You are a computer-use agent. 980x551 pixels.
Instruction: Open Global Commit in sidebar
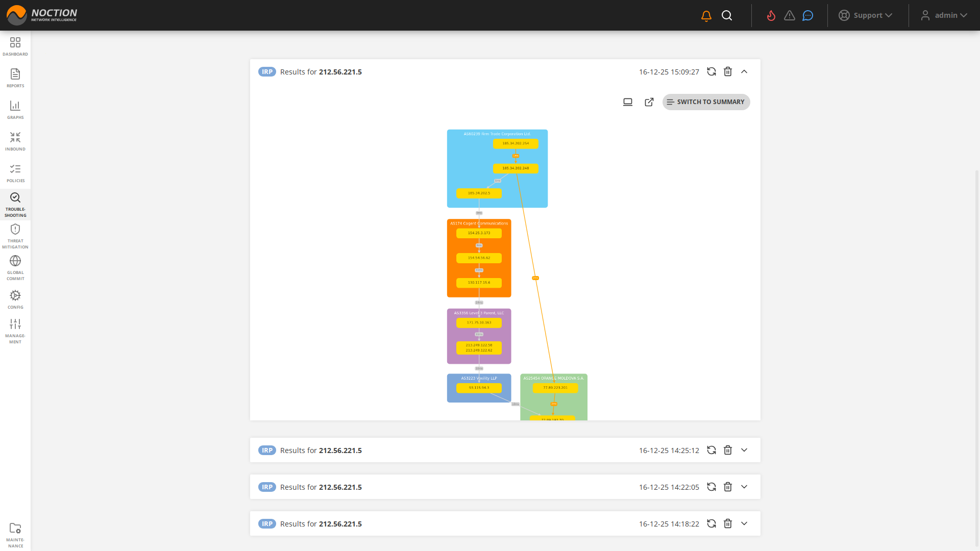[x=15, y=267]
